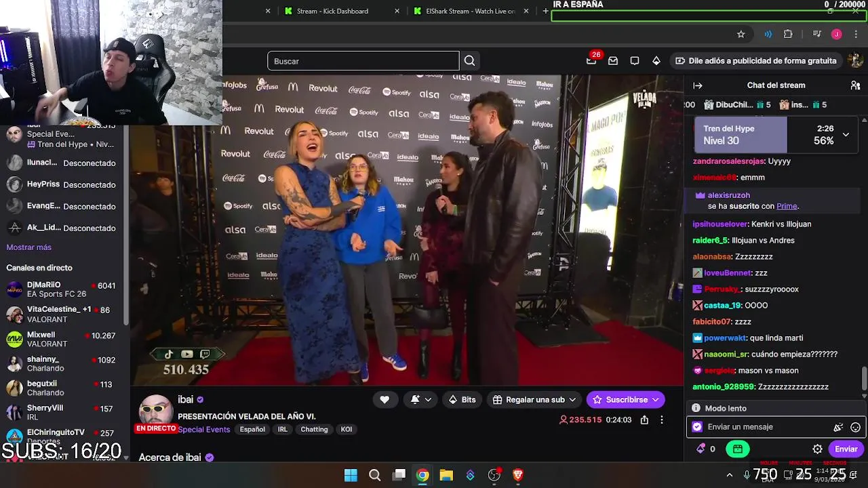Select the Español tag
868x488 pixels.
pyautogui.click(x=252, y=430)
